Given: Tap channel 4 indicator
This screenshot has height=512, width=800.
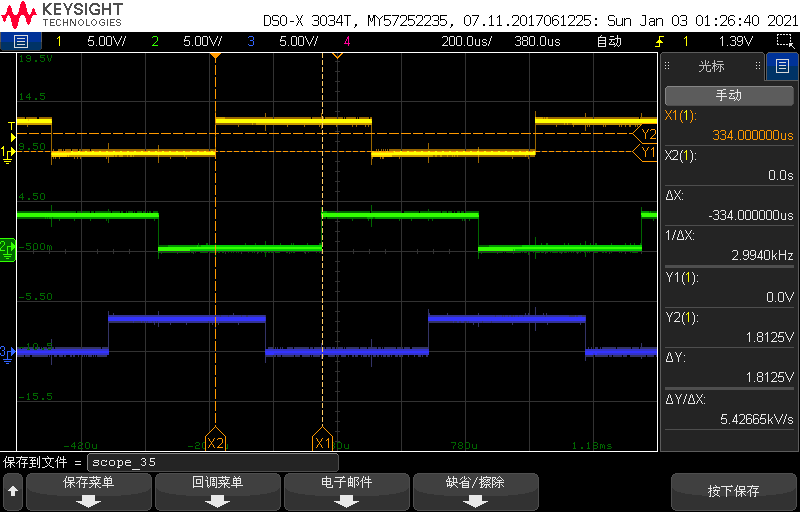Looking at the screenshot, I should 347,41.
